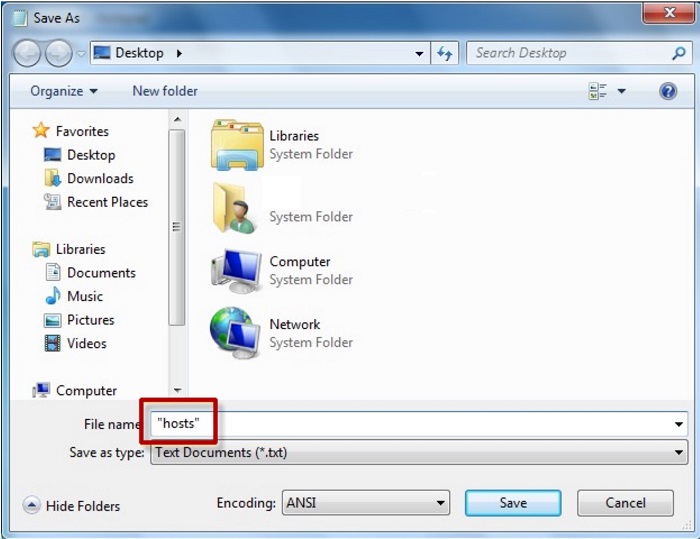Viewport: 700px width, 539px height.
Task: Open Help with the question mark icon
Action: [668, 92]
